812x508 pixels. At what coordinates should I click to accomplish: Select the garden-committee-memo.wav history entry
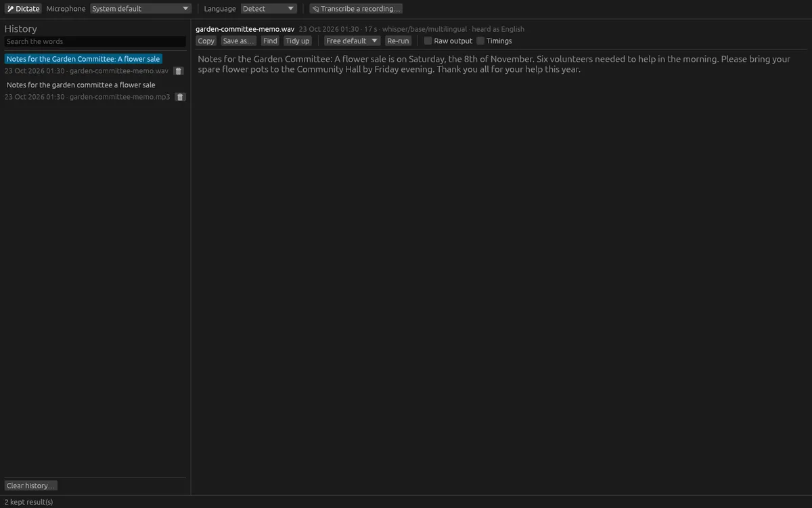(83, 59)
